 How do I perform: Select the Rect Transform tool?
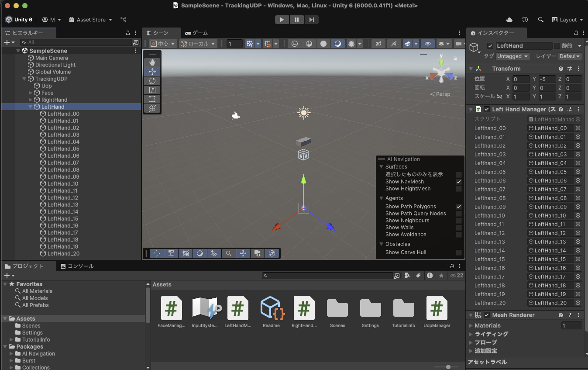point(152,99)
